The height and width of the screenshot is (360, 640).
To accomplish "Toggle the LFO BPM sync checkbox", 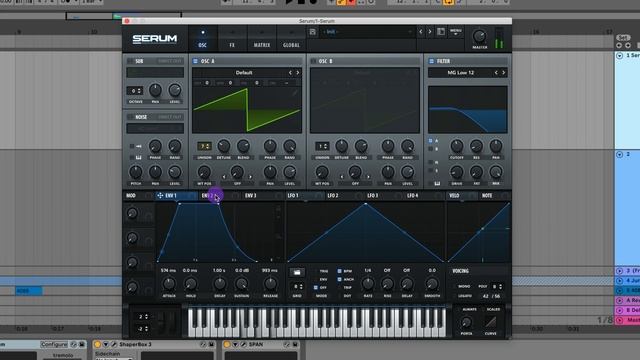I will [x=339, y=271].
